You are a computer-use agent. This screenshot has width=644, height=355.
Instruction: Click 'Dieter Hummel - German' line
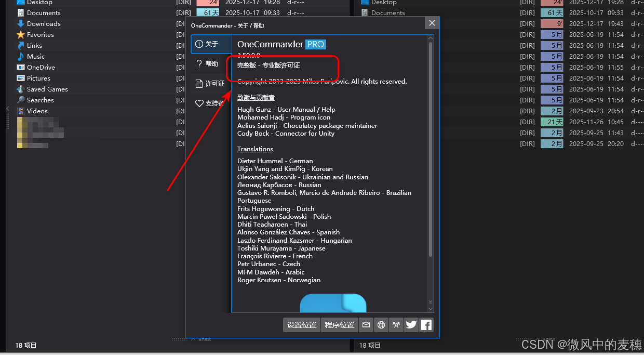(x=275, y=161)
